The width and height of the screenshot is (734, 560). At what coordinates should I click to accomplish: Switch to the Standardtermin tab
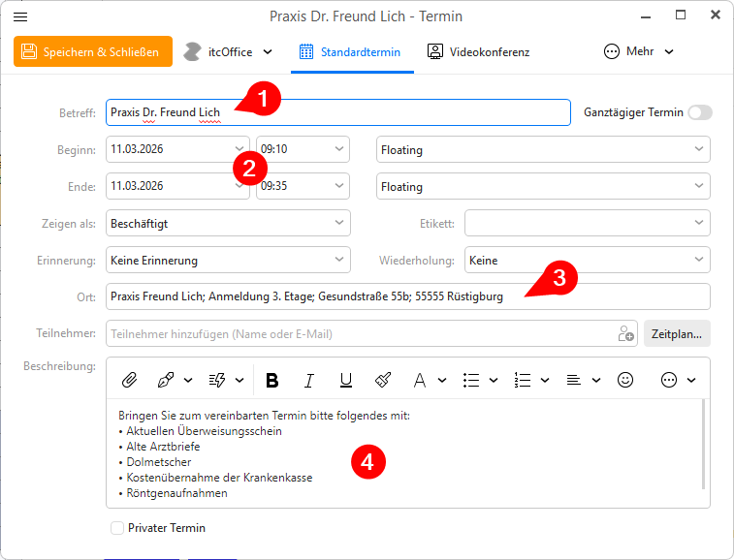click(352, 51)
